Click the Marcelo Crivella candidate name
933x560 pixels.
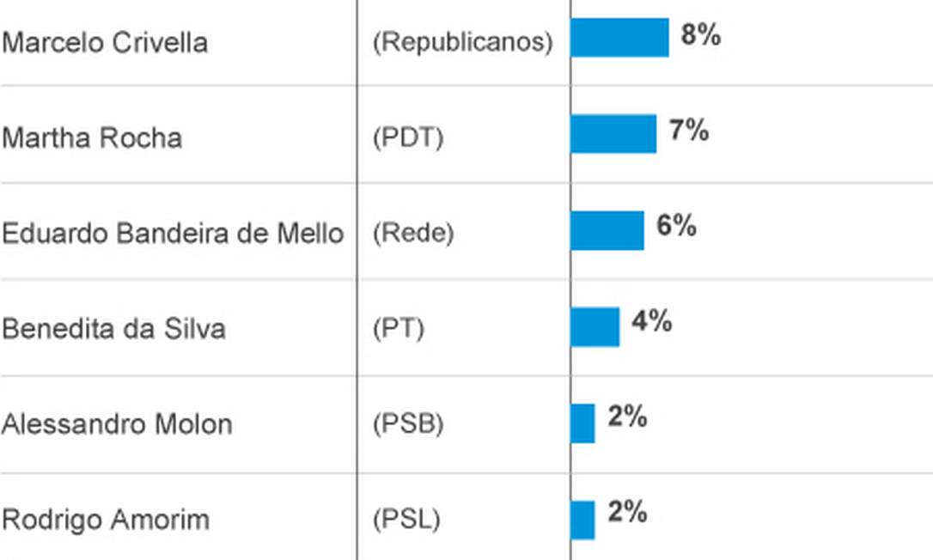point(105,43)
